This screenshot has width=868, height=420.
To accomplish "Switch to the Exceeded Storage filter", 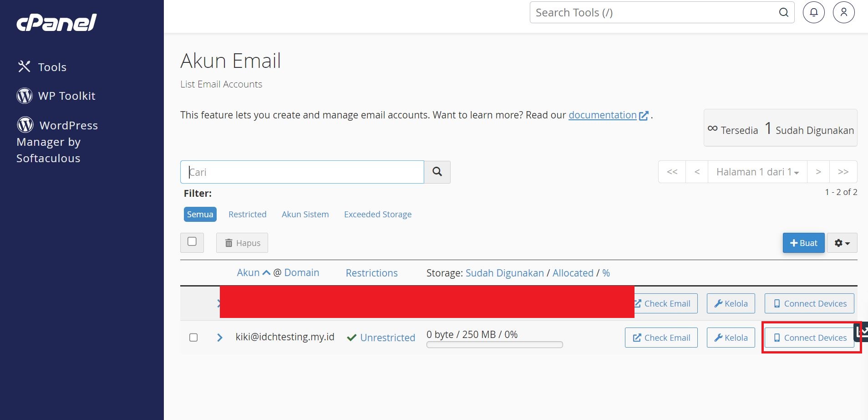I will [x=377, y=214].
